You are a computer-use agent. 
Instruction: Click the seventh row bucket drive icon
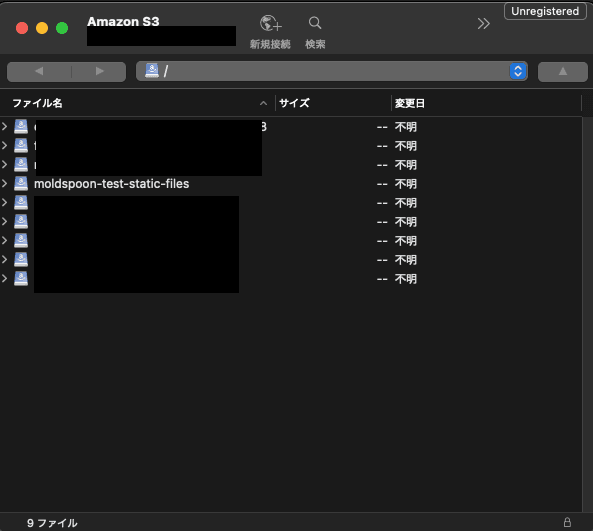point(21,240)
